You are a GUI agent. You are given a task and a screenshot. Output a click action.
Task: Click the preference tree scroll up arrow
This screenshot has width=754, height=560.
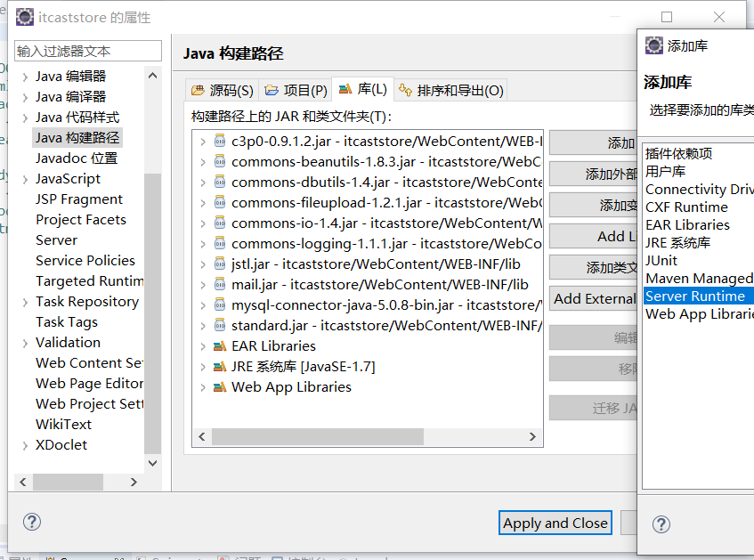[152, 76]
